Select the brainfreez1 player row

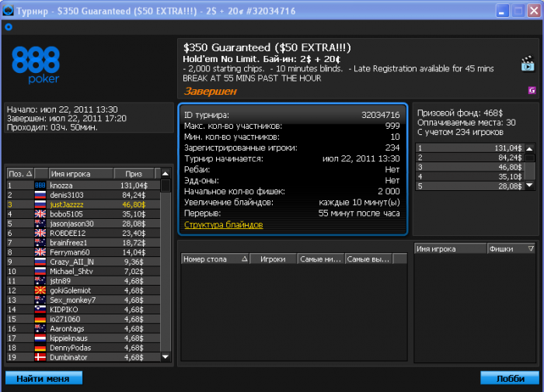(x=83, y=243)
